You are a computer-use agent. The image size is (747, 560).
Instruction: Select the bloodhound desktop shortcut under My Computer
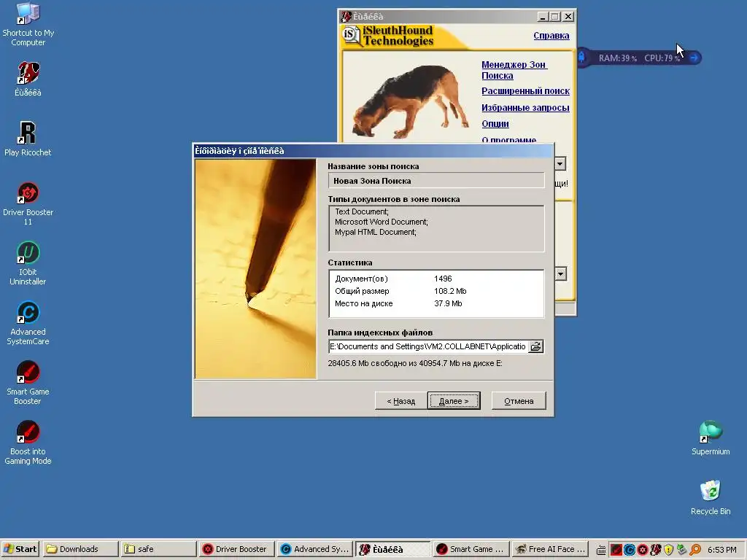tap(28, 79)
